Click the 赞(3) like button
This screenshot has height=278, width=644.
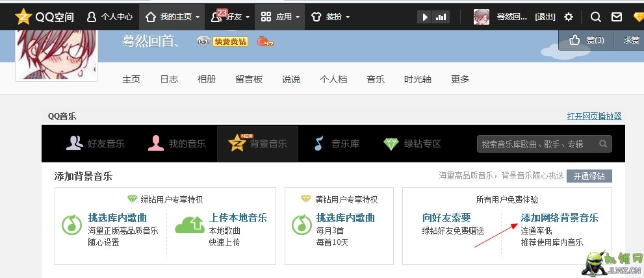(x=586, y=40)
